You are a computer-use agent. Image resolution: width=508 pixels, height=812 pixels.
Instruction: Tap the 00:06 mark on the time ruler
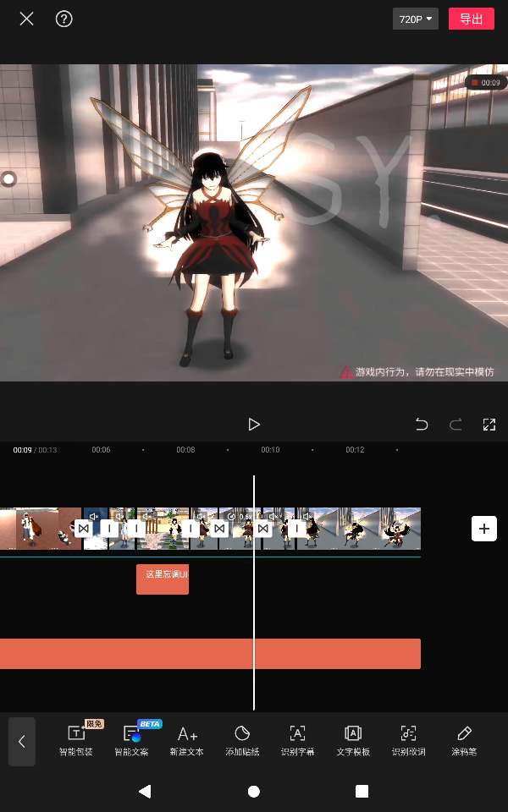101,449
